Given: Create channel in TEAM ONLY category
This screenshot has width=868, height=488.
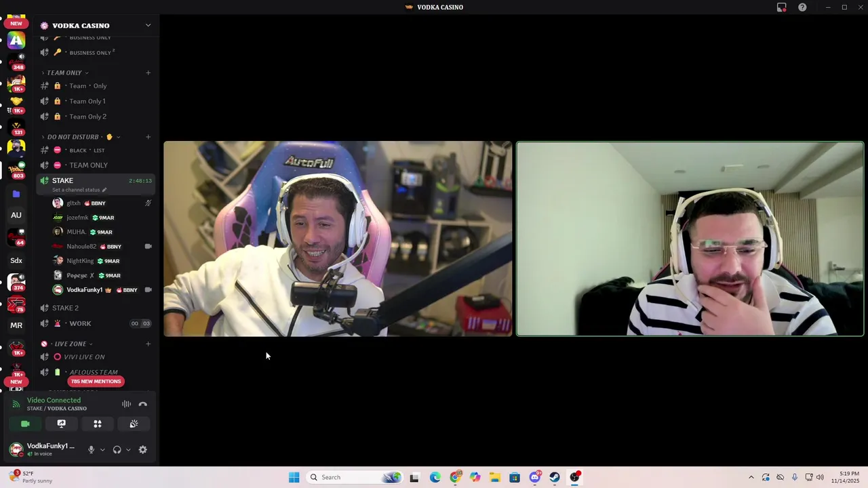Looking at the screenshot, I should pyautogui.click(x=148, y=73).
